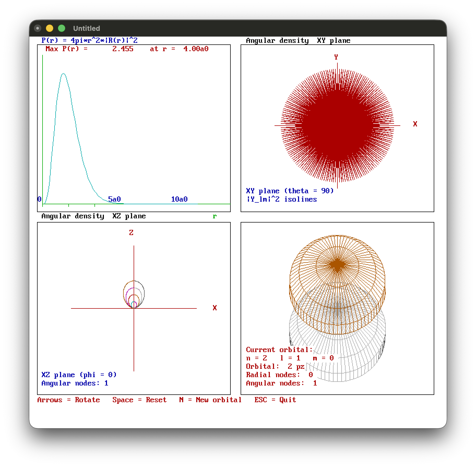Click the X axis label in XZ panel
The width and height of the screenshot is (476, 467).
click(215, 308)
